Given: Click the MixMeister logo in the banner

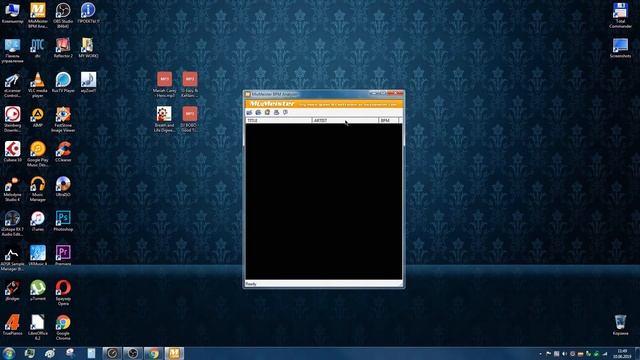Looking at the screenshot, I should point(272,104).
